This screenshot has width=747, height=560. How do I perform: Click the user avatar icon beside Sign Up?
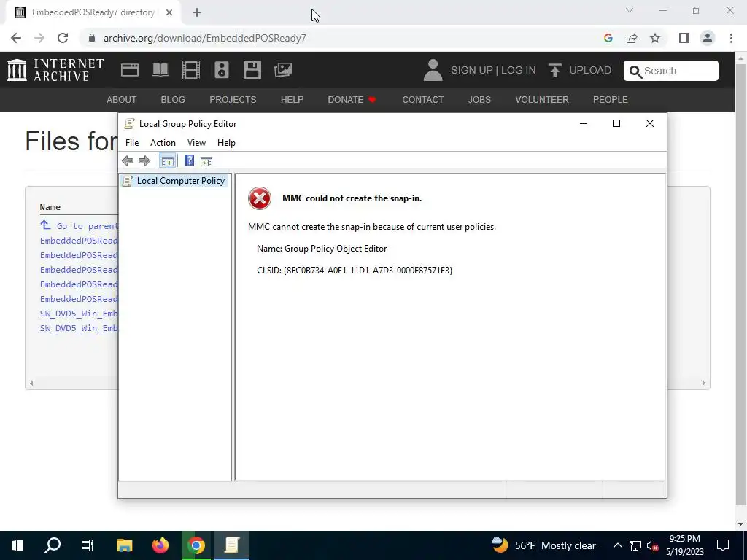[433, 70]
